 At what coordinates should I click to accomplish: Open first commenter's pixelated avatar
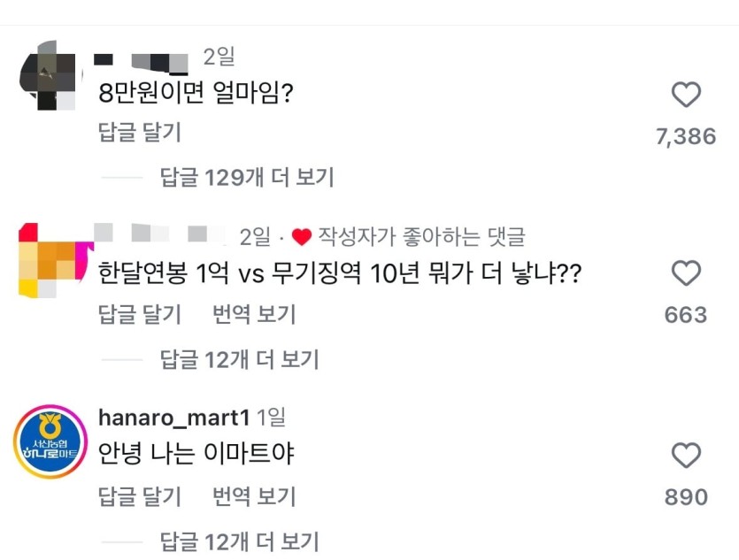pos(48,75)
